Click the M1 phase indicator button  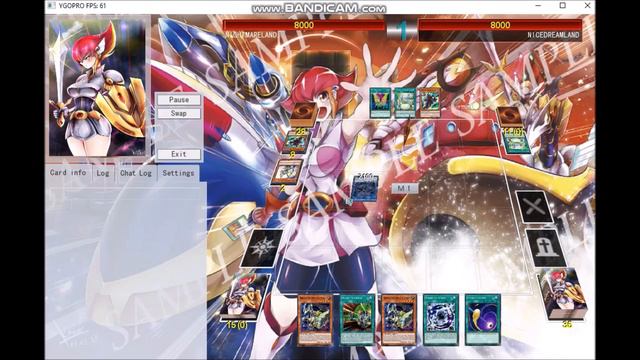(x=404, y=188)
